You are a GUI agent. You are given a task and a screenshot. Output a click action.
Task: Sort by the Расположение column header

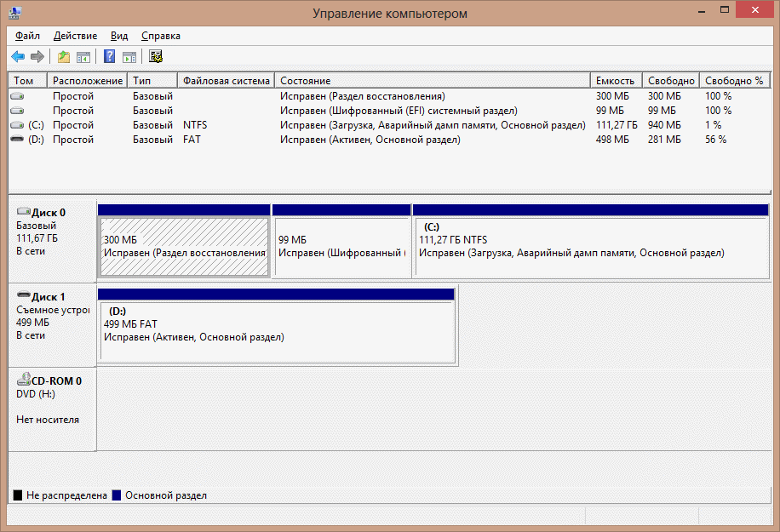(88, 81)
